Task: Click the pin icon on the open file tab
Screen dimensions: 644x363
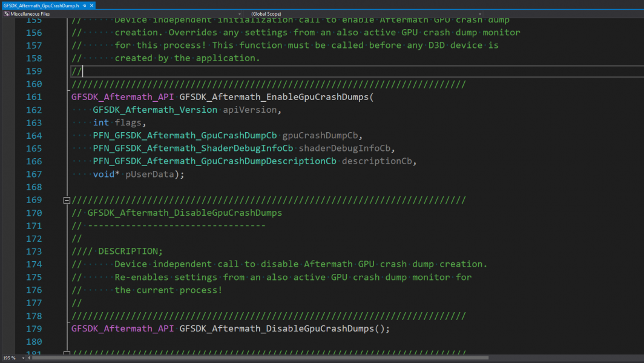Action: click(84, 4)
